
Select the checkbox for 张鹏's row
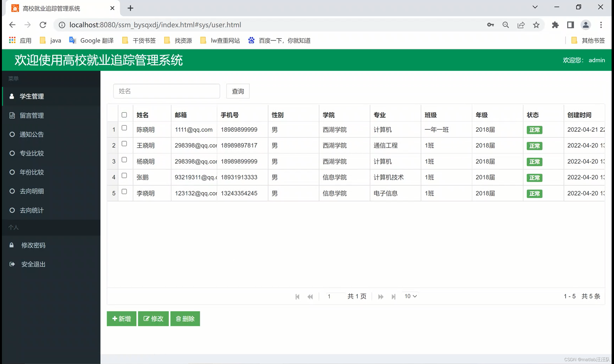point(124,175)
